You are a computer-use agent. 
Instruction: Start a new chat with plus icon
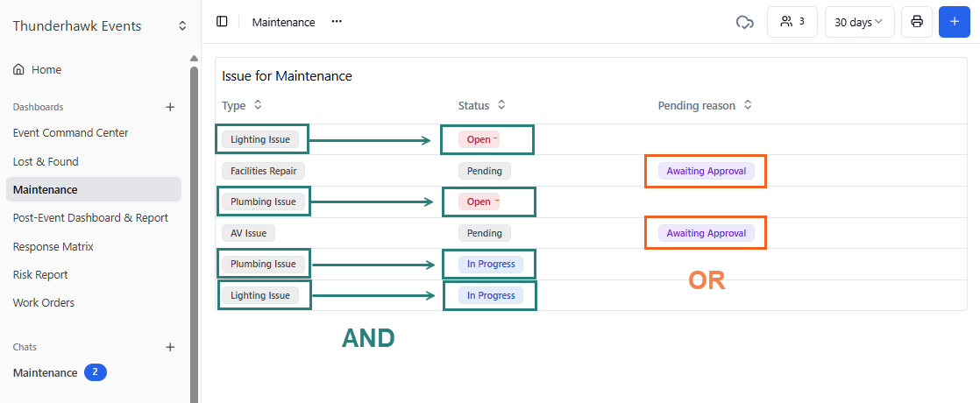tap(170, 347)
